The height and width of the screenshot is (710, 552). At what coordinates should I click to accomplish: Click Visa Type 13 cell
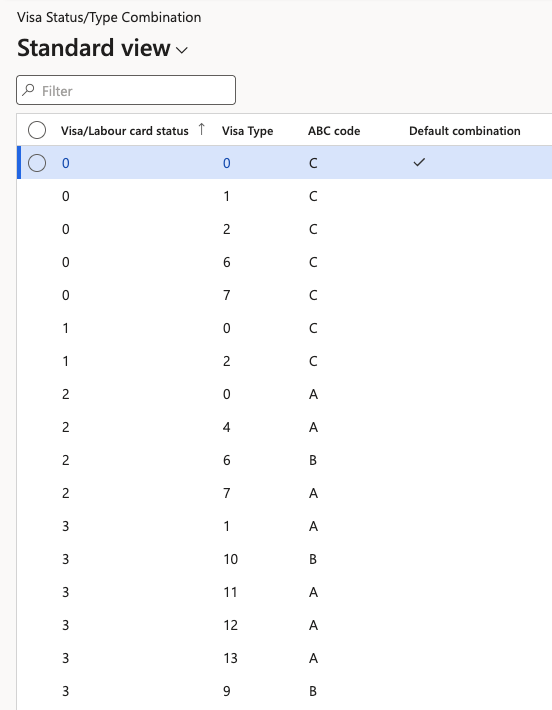[230, 658]
